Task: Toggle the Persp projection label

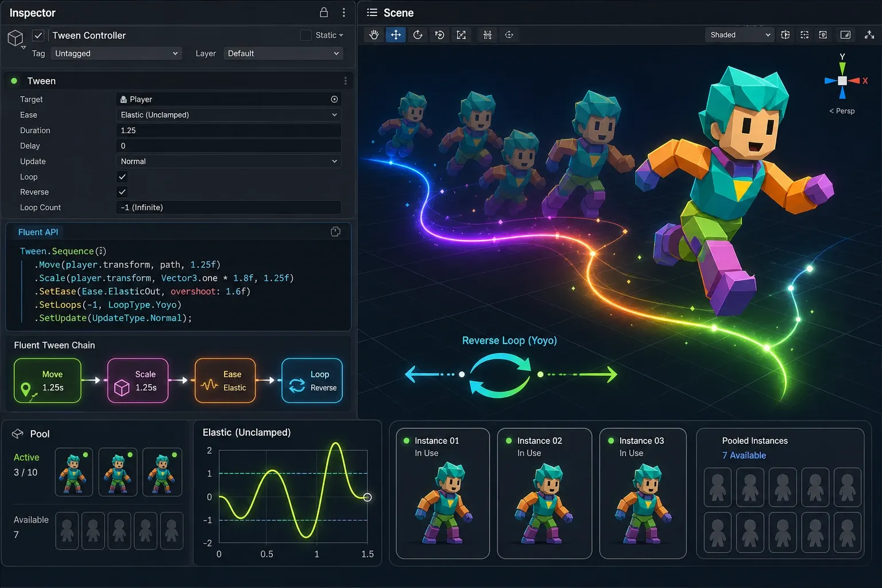Action: tap(842, 111)
